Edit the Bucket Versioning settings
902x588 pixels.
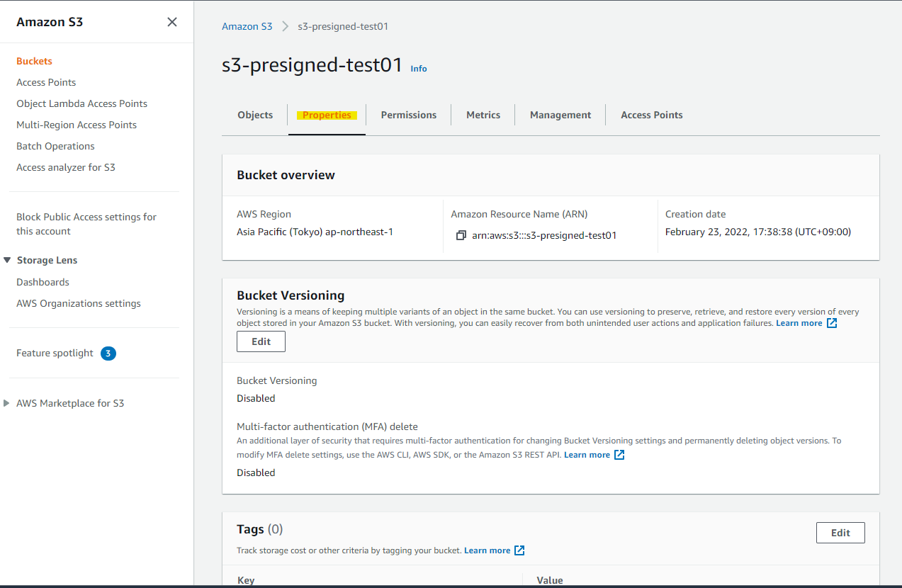pos(261,341)
